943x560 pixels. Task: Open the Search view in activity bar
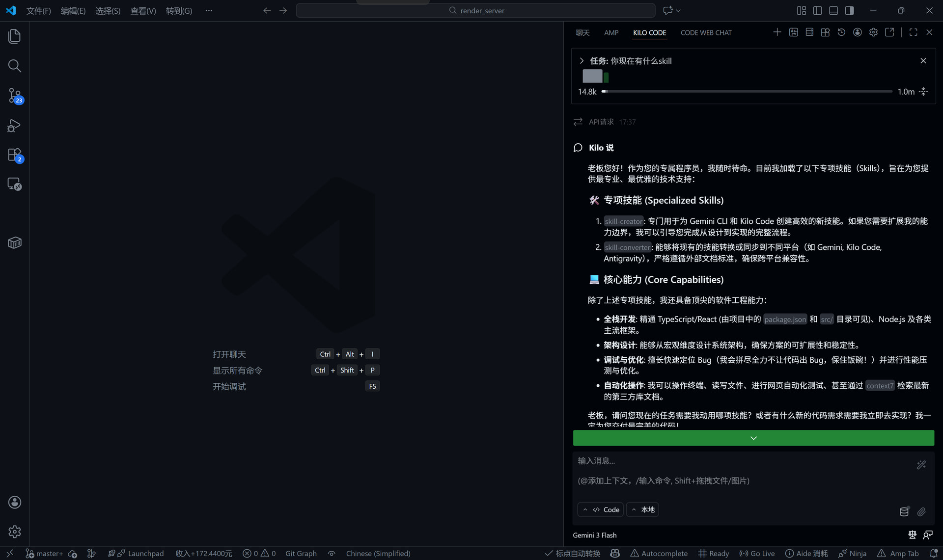(14, 66)
